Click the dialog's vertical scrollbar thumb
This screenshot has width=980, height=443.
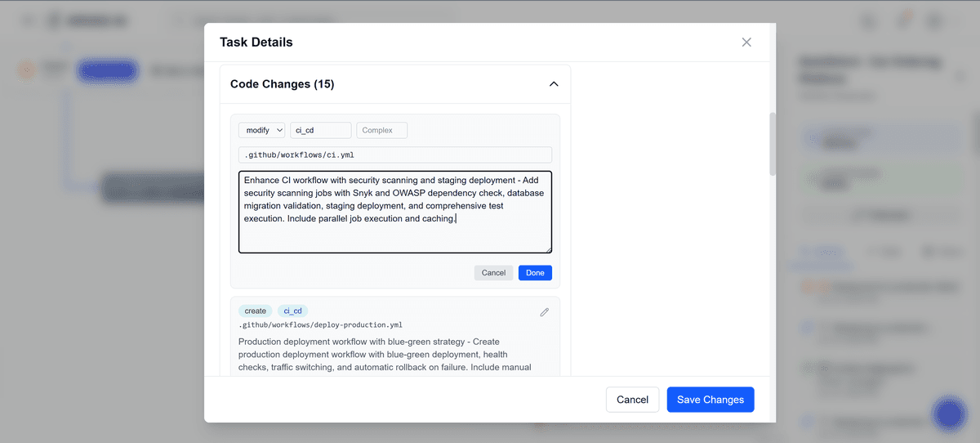point(773,144)
